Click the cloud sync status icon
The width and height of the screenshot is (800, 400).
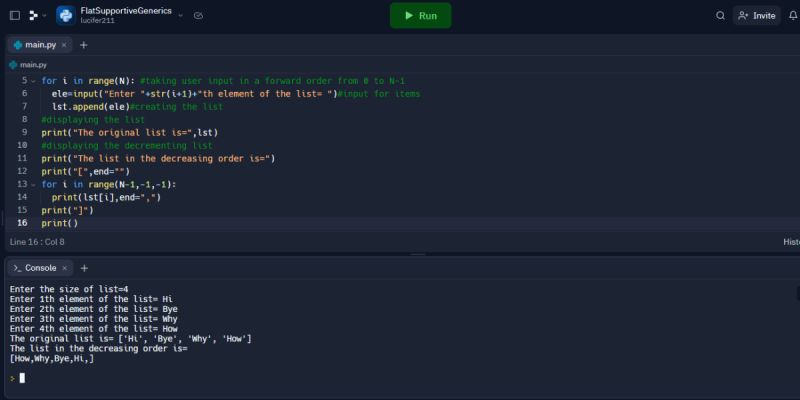tap(198, 16)
